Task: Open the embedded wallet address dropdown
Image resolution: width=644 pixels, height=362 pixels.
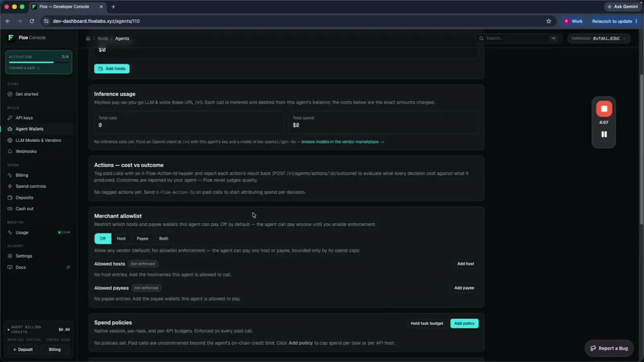Action: pos(599,39)
